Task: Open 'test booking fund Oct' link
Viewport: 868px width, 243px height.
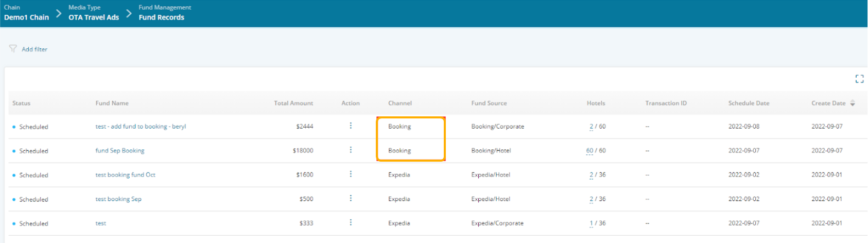Action: (125, 175)
